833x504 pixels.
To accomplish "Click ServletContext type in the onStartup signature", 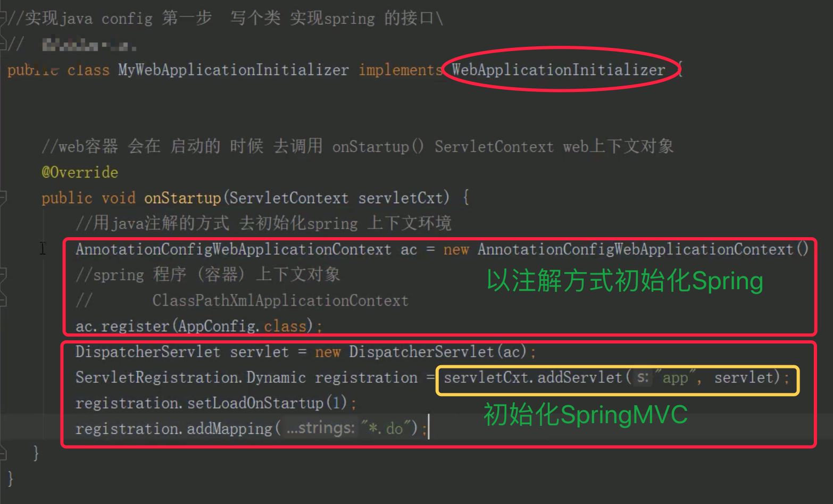I will click(289, 198).
